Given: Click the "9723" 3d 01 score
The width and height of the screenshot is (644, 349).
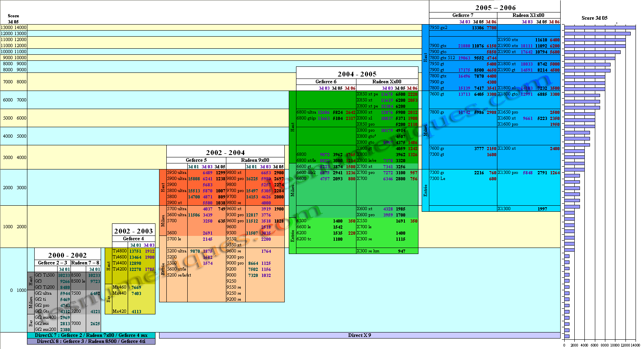Looking at the screenshot, I should [x=95, y=282].
